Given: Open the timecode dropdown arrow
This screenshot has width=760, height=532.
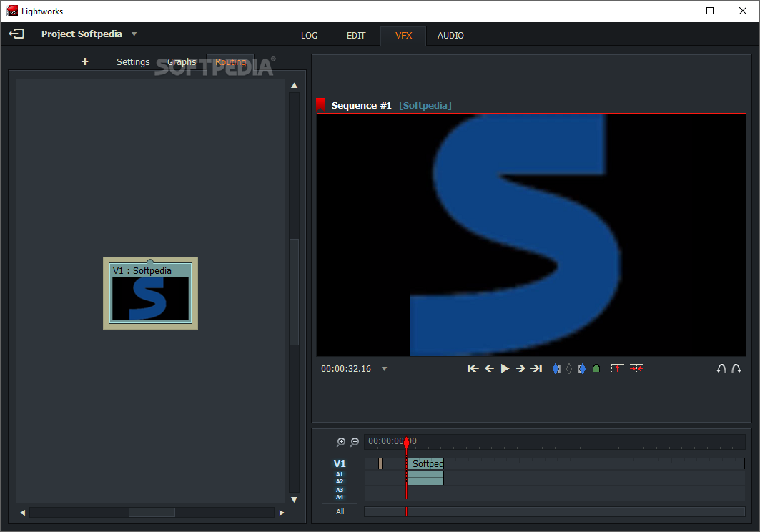Looking at the screenshot, I should pos(385,369).
